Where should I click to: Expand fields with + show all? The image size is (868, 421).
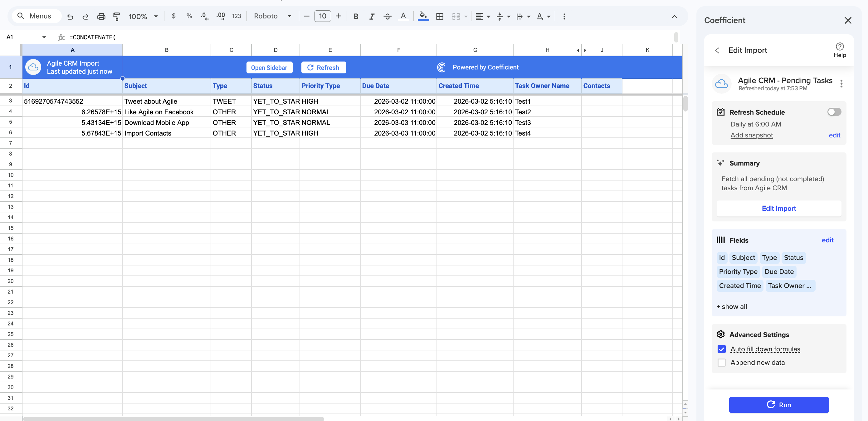click(x=732, y=306)
